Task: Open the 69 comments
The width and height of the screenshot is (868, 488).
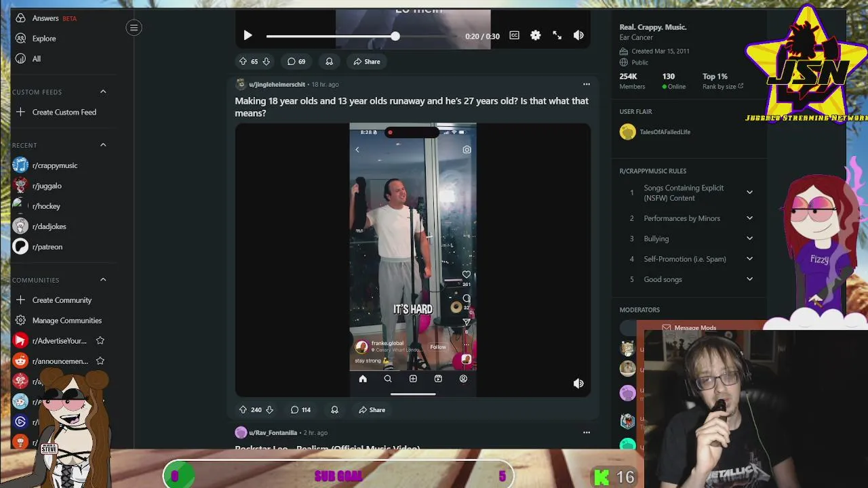Action: pos(296,62)
